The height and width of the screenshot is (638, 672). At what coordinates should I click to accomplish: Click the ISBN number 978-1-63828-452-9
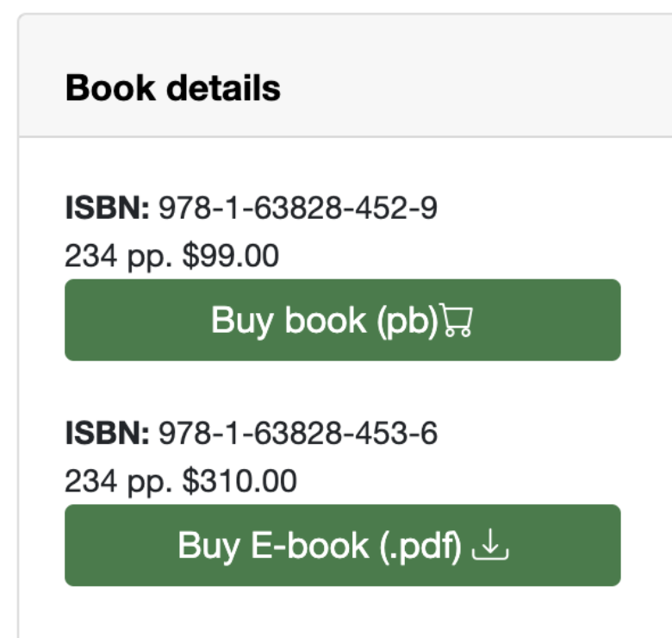[x=297, y=209]
